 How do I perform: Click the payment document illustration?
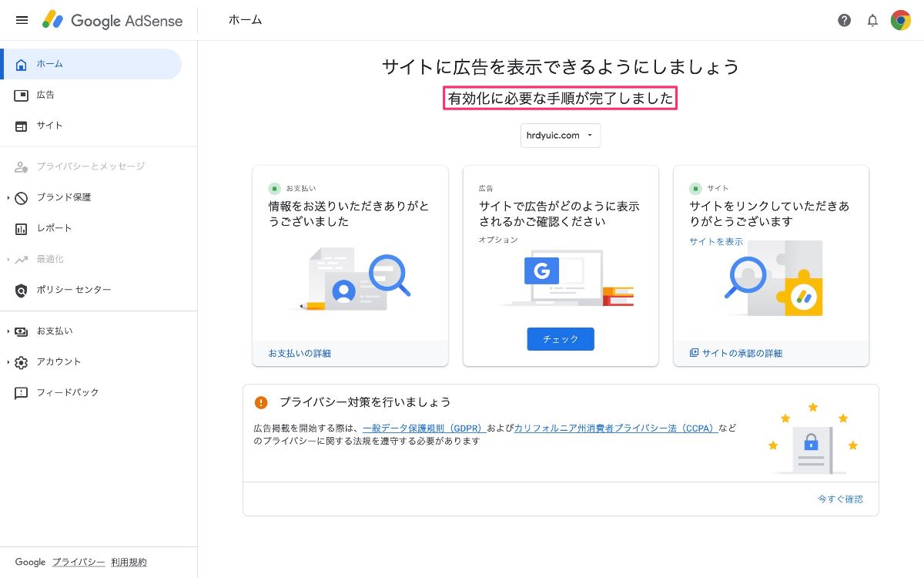355,279
